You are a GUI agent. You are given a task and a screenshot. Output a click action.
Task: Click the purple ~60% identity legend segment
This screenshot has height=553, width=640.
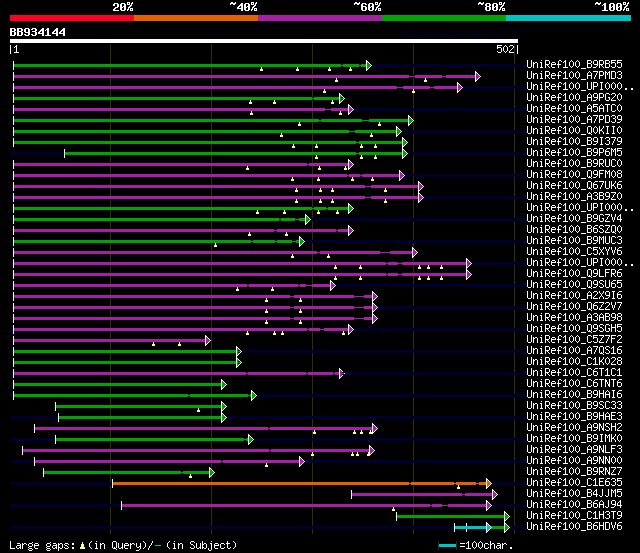coord(320,18)
